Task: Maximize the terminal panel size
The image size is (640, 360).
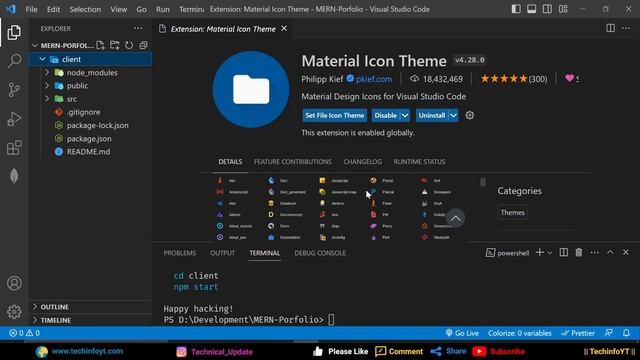Action: coord(610,253)
